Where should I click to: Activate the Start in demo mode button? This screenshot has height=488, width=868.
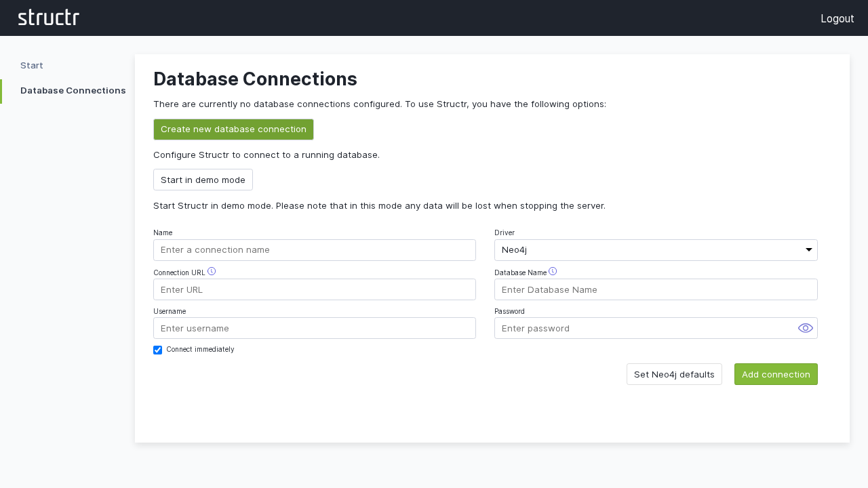[203, 180]
